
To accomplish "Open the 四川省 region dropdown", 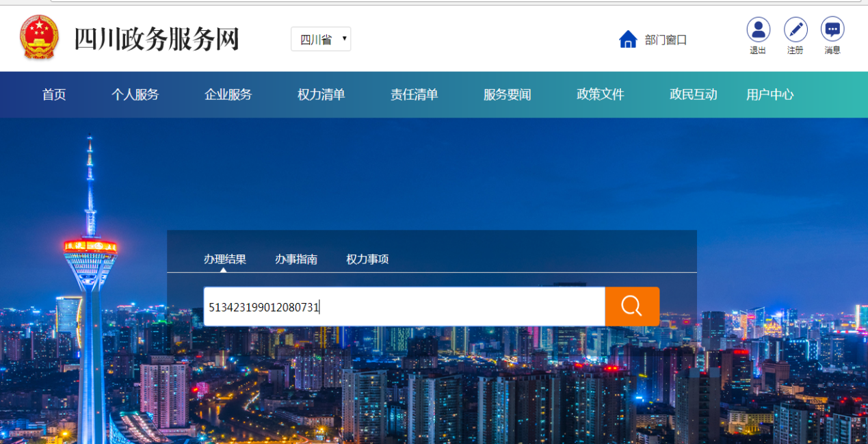I will click(321, 39).
